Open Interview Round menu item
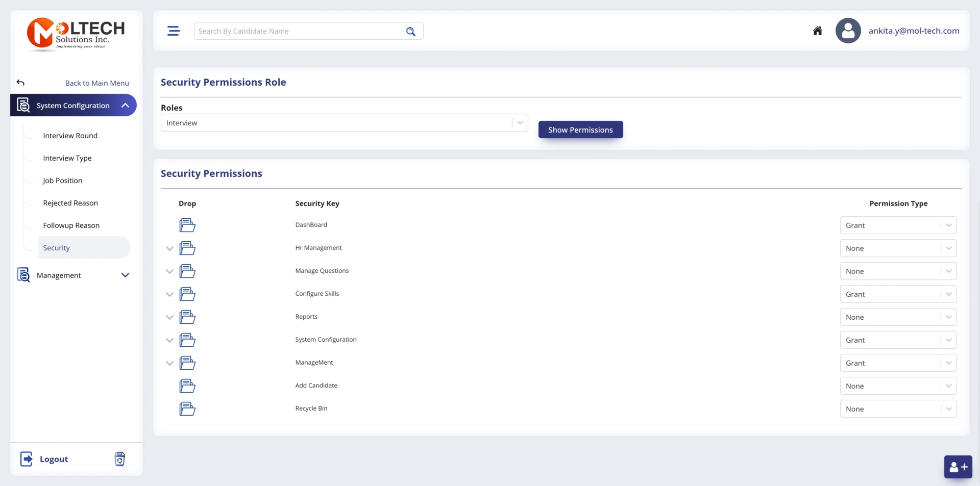 coord(70,136)
